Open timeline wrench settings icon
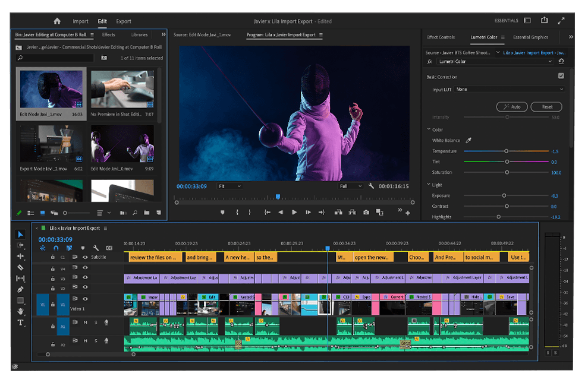The width and height of the screenshot is (588, 383). [96, 248]
